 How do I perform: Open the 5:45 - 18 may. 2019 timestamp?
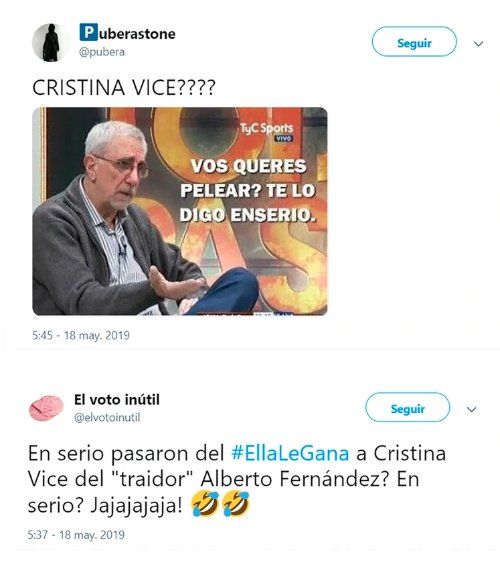[x=81, y=335]
